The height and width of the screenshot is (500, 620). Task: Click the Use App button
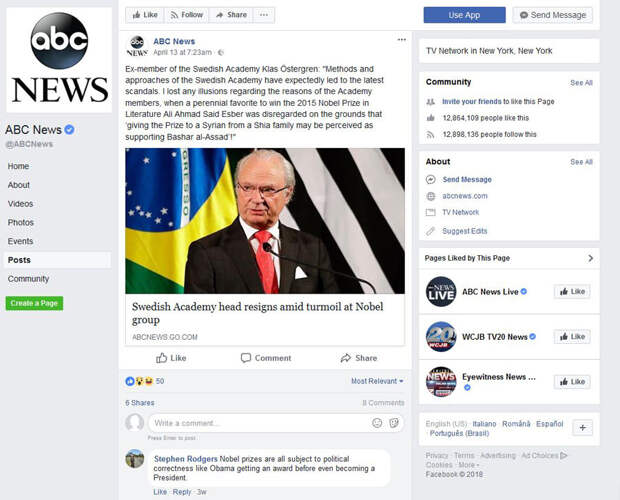(x=464, y=15)
